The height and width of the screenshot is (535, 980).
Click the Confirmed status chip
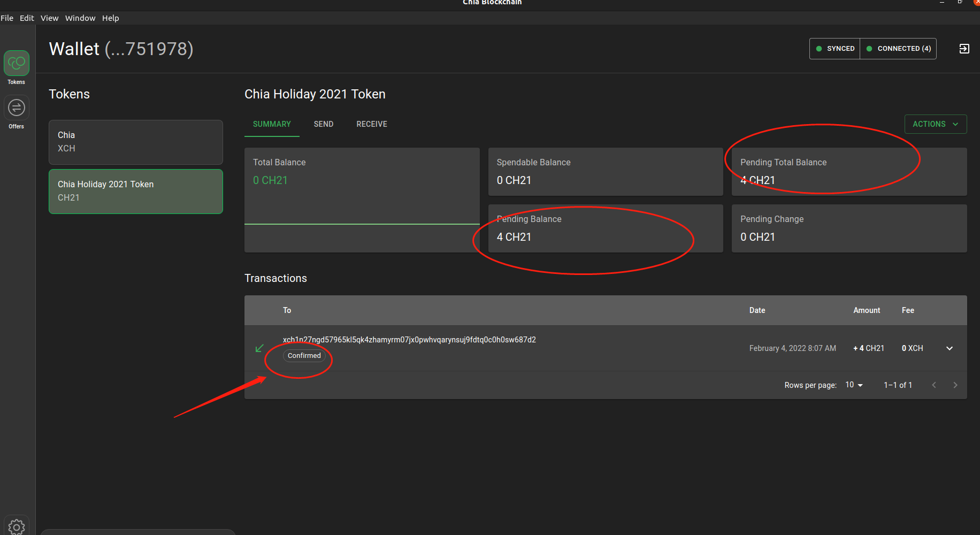(304, 355)
